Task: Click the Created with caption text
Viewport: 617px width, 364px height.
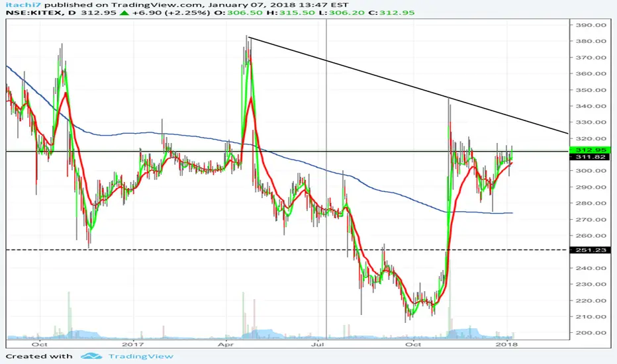Action: click(39, 356)
